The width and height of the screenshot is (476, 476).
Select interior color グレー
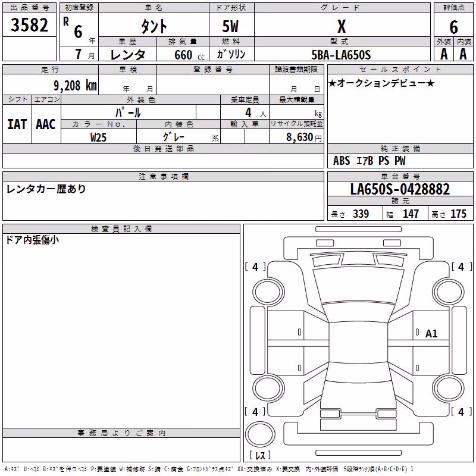point(174,137)
